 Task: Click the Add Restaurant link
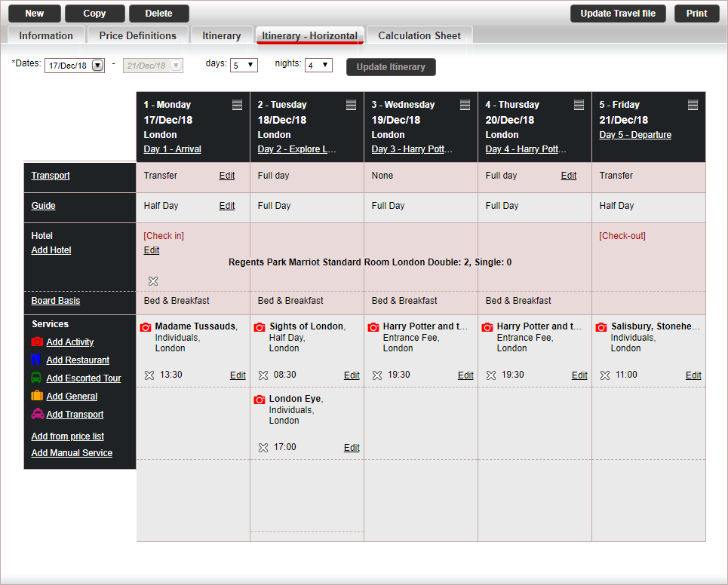pyautogui.click(x=78, y=360)
